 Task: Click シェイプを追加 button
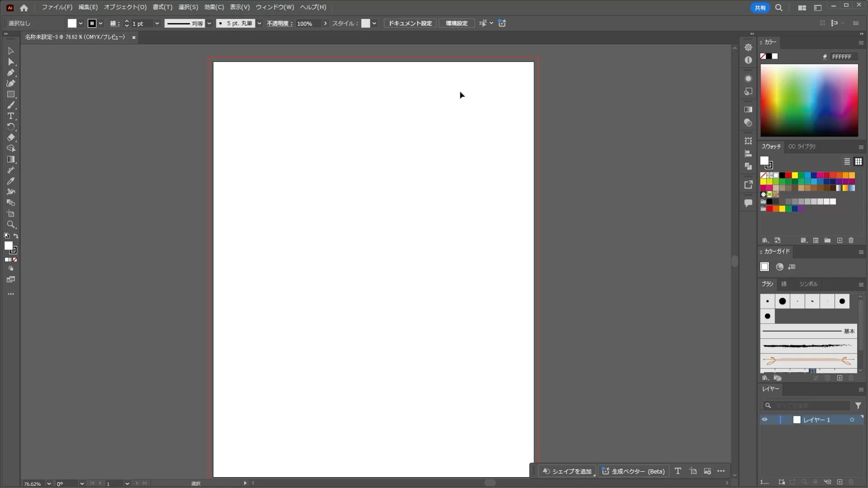coord(567,471)
